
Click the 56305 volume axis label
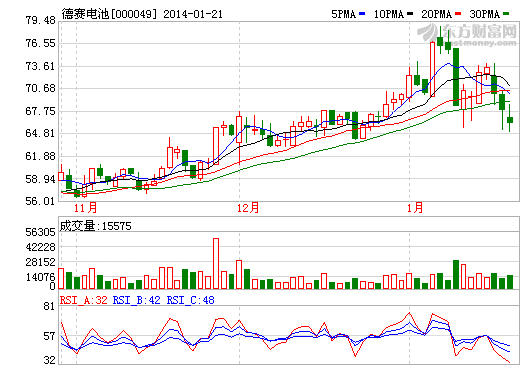click(40, 232)
